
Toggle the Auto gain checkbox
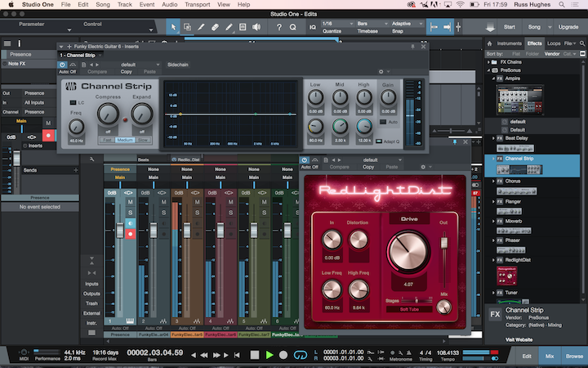point(383,122)
